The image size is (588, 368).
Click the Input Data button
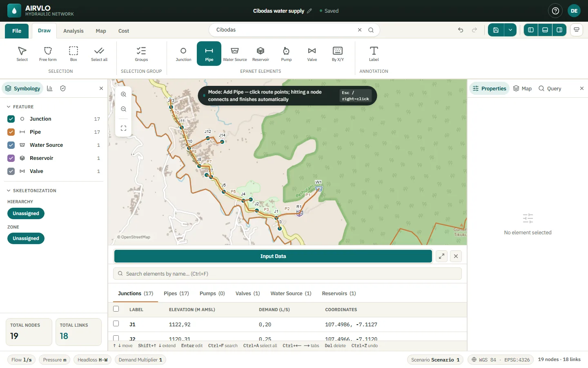(x=273, y=256)
